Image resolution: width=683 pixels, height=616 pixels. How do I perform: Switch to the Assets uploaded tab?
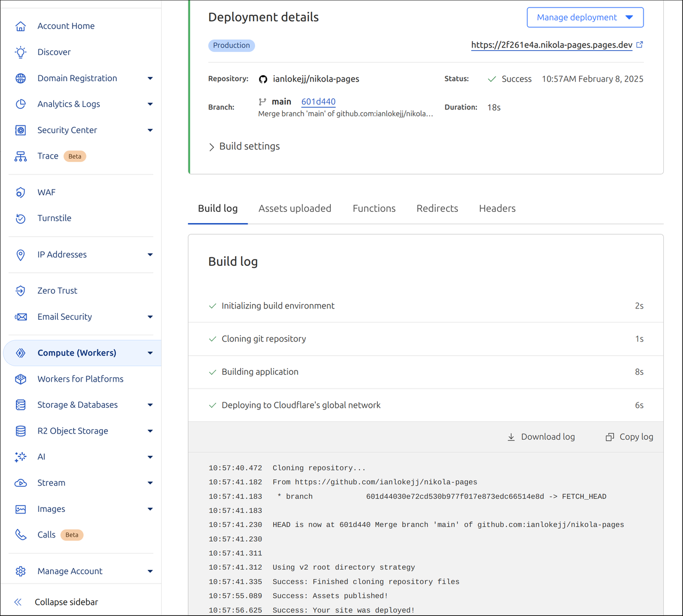point(295,208)
